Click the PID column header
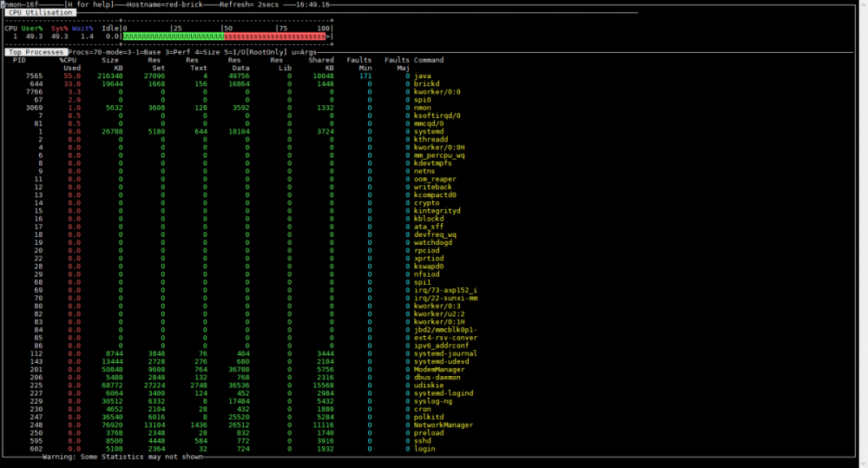The height and width of the screenshot is (468, 868). tap(19, 60)
